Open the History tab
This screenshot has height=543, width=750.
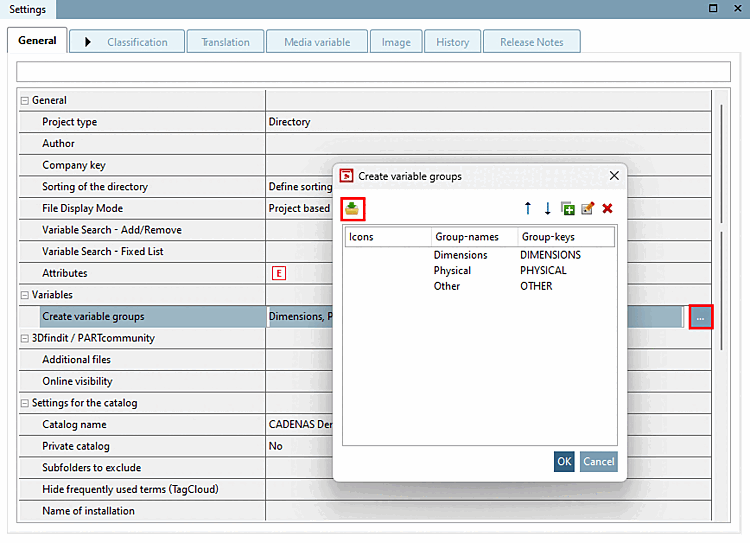pos(452,42)
